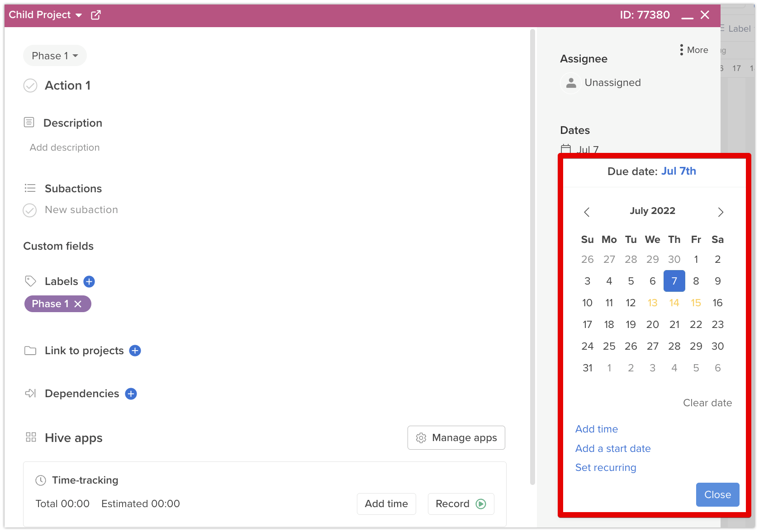The height and width of the screenshot is (532, 759).
Task: Mark Action 1 as complete
Action: point(30,85)
